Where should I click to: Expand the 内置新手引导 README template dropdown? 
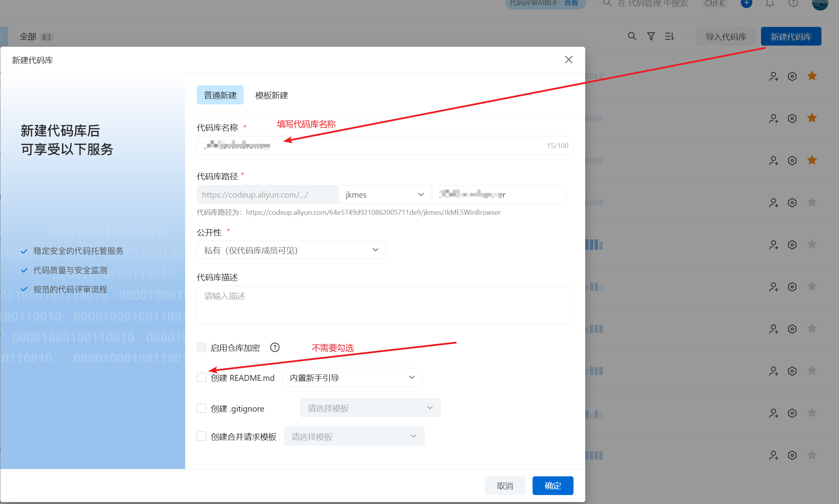(x=352, y=377)
